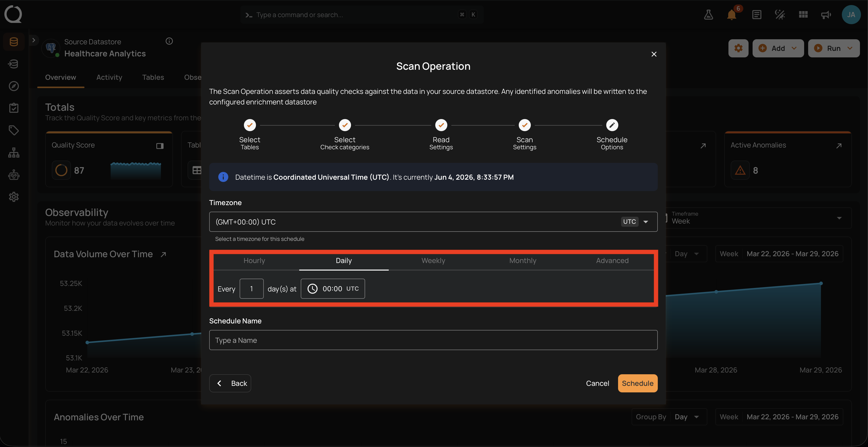The height and width of the screenshot is (447, 868).
Task: Switch to the Tables tab
Action: (153, 77)
